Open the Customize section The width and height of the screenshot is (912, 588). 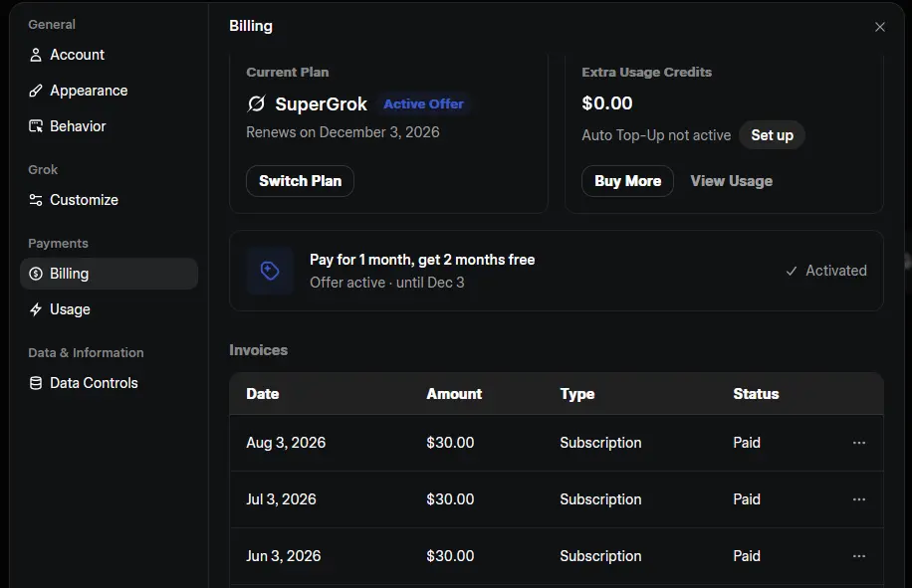(x=109, y=200)
